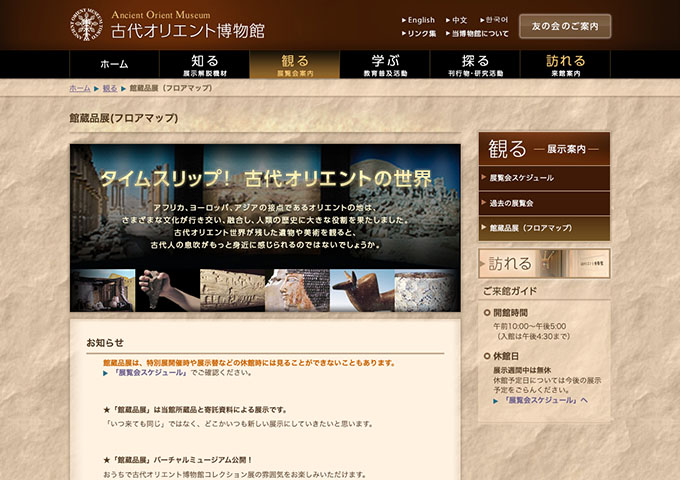The width and height of the screenshot is (680, 480).
Task: Open 探る 刊行物・研究活動 nav tab
Action: click(x=475, y=64)
